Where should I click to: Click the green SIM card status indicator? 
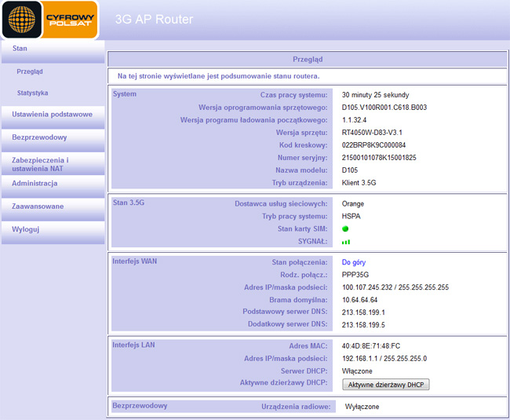point(345,228)
